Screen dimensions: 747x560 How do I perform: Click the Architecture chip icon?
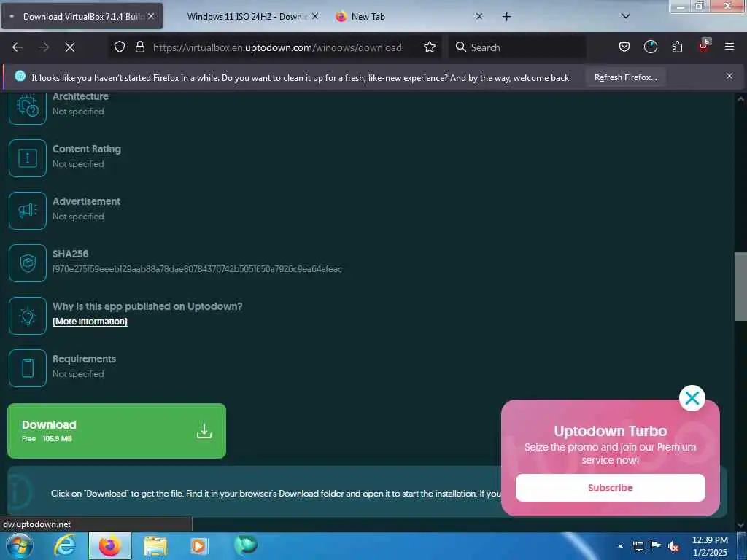click(x=28, y=106)
